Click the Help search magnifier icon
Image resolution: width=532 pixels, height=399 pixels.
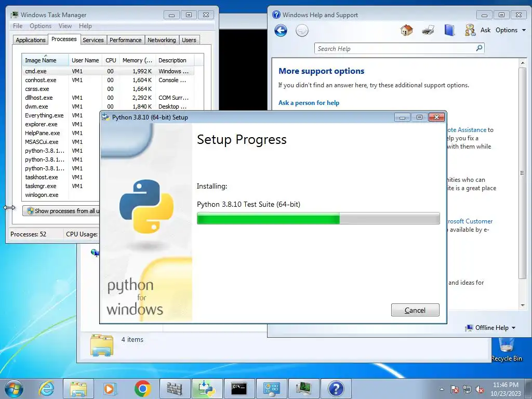[479, 48]
